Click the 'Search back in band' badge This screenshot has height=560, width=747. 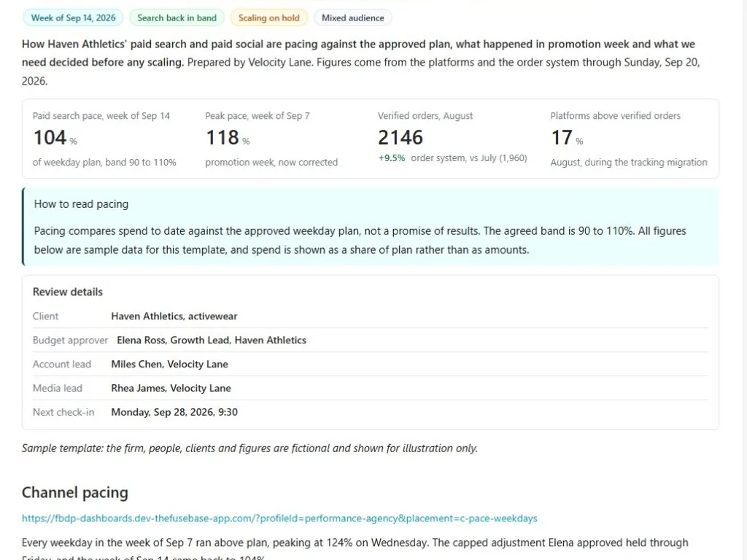(x=177, y=17)
